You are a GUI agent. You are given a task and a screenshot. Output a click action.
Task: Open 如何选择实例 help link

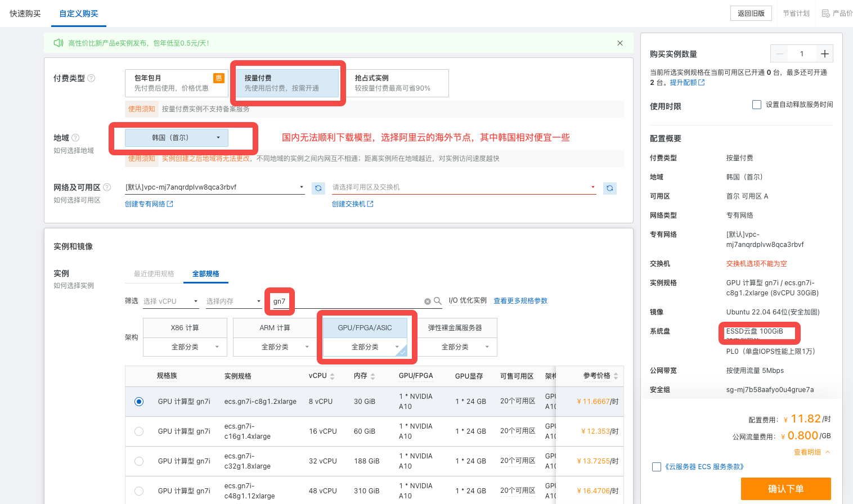74,286
